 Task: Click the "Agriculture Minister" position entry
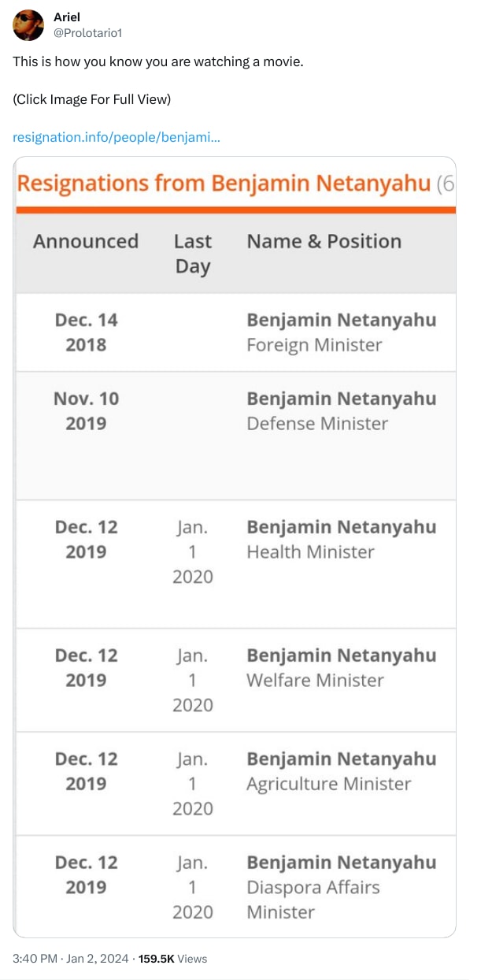(329, 784)
